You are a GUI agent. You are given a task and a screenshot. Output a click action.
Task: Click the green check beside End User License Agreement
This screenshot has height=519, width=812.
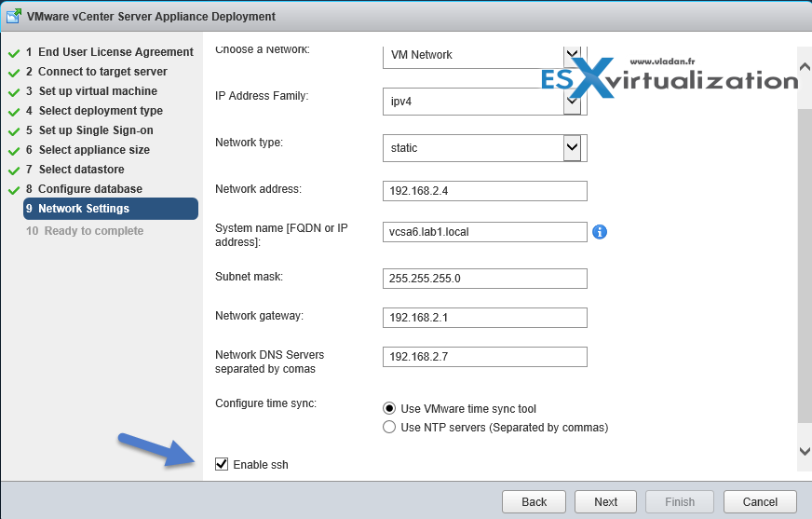click(14, 53)
